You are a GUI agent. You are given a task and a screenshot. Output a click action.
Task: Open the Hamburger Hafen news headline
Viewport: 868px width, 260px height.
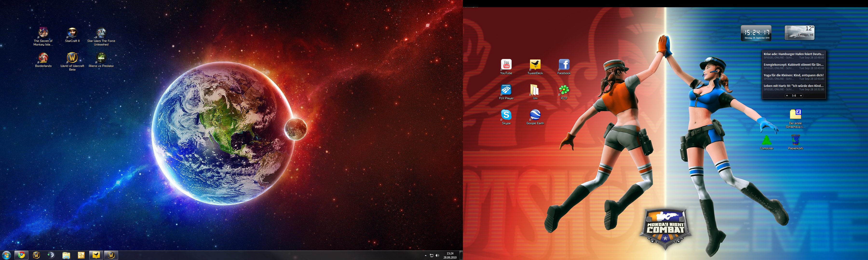click(793, 54)
